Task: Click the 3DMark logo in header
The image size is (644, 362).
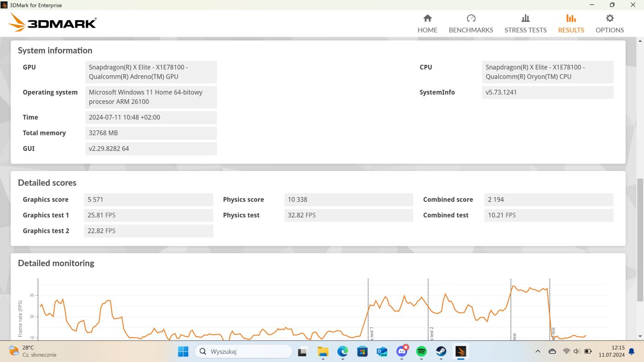Action: coord(52,22)
